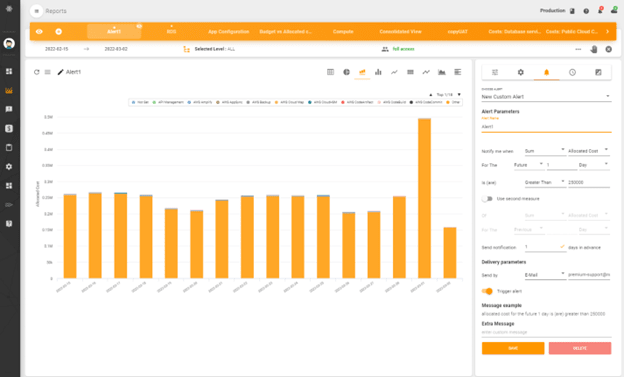
Task: Open the Greater Than condition dropdown
Action: 545,182
